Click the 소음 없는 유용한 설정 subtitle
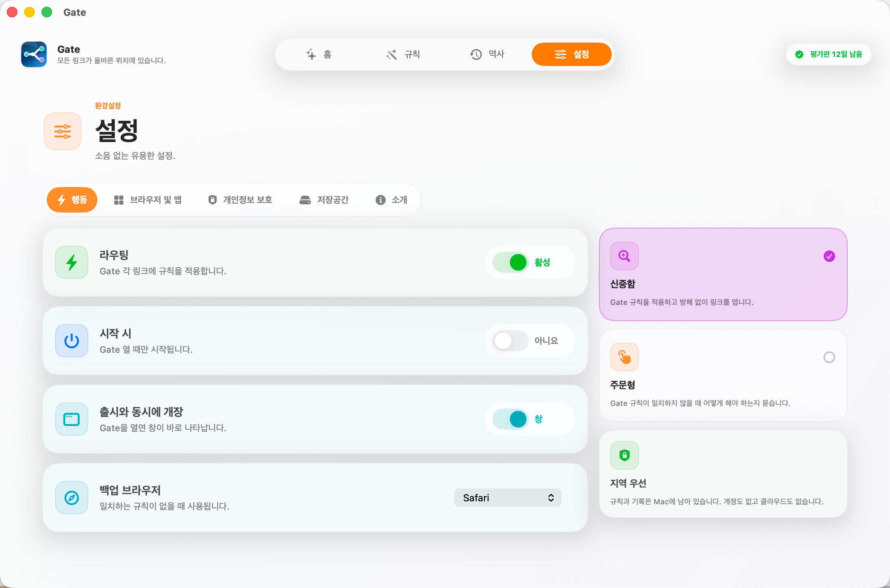 (x=135, y=156)
